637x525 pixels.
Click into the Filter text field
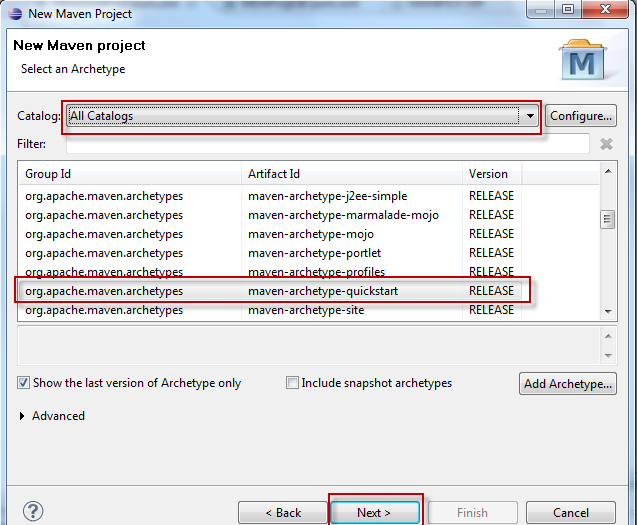coord(327,144)
